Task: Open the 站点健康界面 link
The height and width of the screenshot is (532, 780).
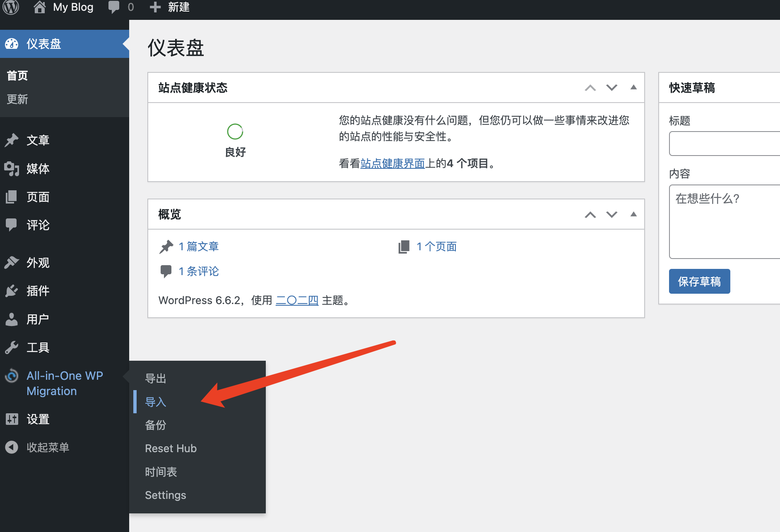Action: 392,163
